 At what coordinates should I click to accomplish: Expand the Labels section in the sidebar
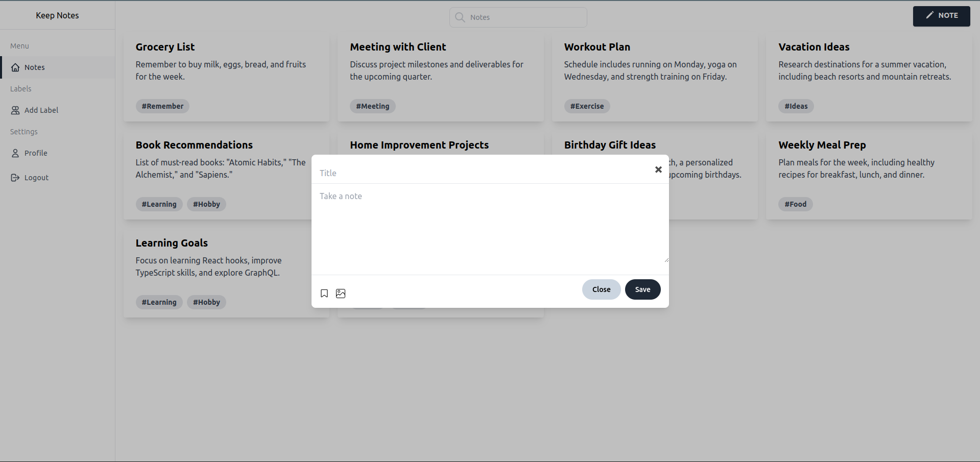point(20,88)
